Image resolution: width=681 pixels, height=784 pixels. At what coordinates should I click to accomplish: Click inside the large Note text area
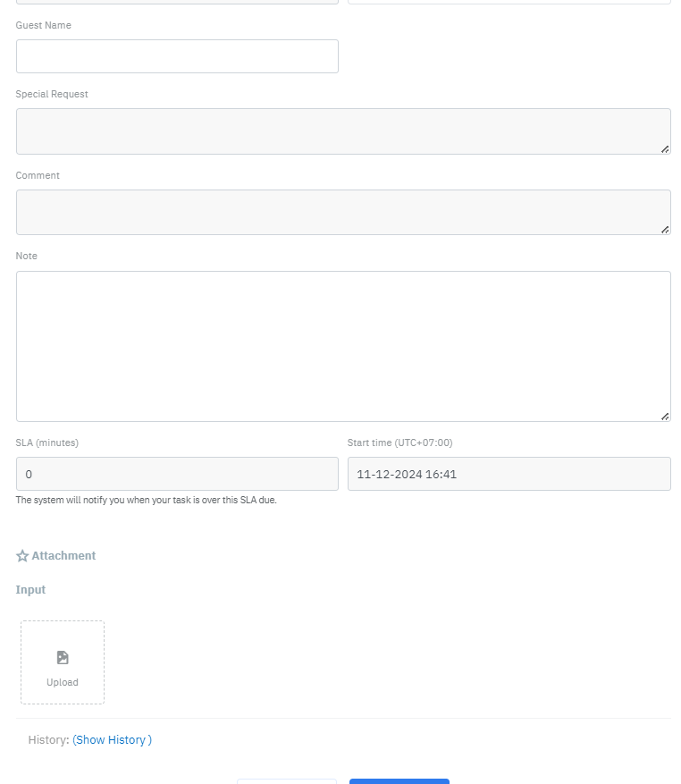click(343, 346)
